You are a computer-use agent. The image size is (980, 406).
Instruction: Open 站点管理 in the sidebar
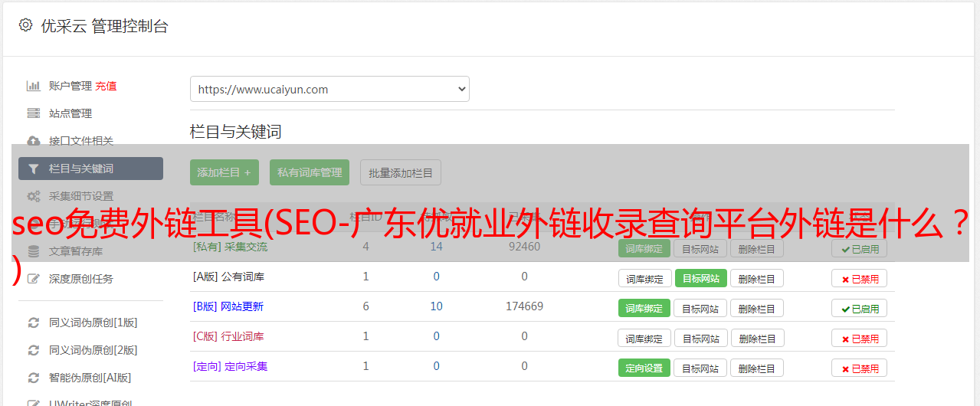point(70,113)
